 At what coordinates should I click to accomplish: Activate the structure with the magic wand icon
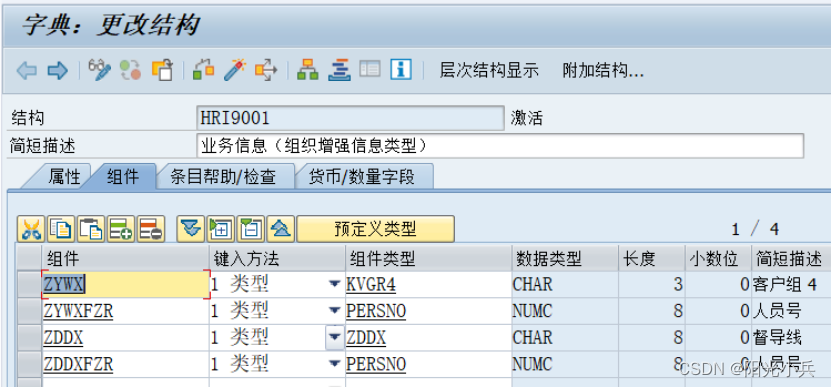point(235,69)
